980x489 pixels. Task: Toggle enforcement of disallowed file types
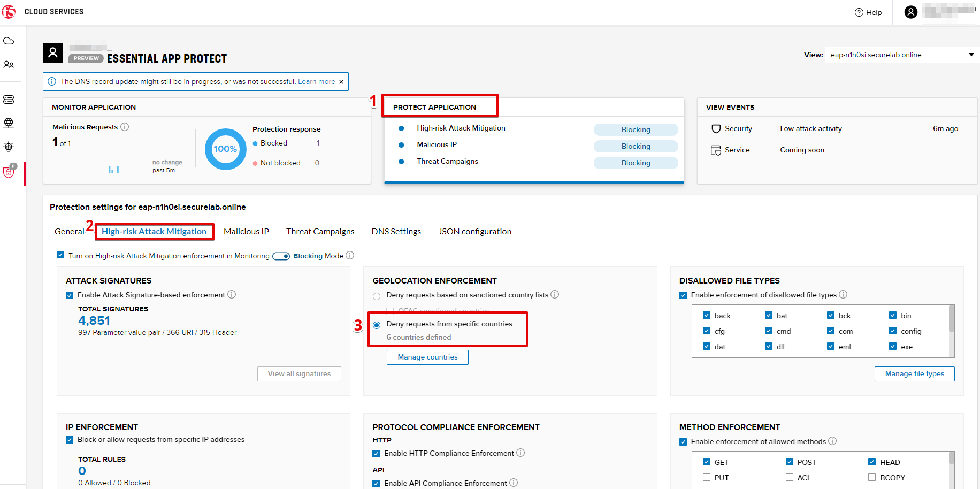[683, 295]
